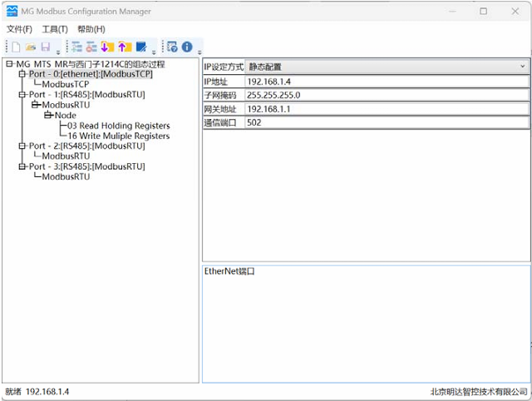Click the Save floppy disk icon
Screen dimensions: 532x401
point(45,47)
